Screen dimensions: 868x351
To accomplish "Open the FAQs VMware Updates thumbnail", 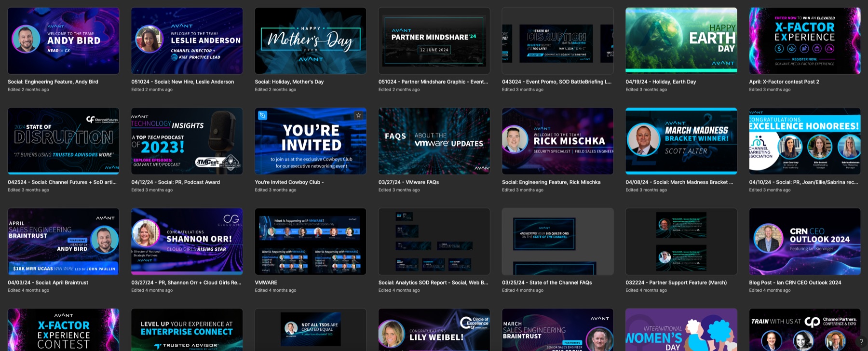I will pos(434,141).
